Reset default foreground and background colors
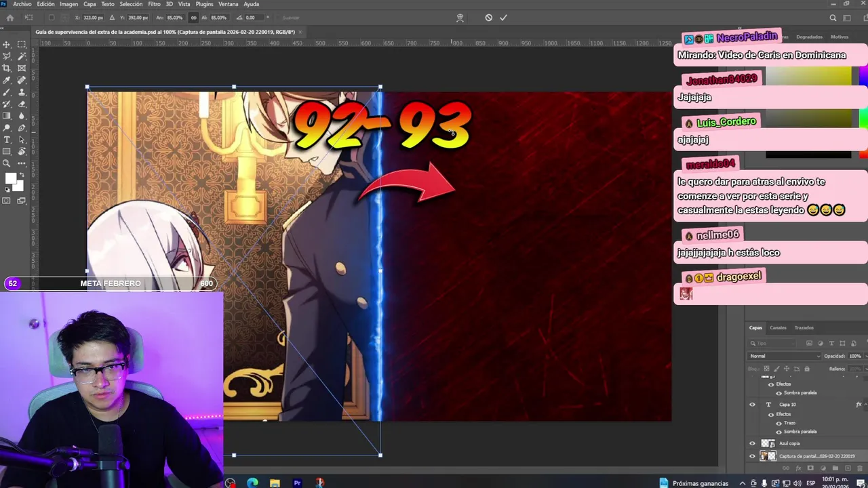 7,190
